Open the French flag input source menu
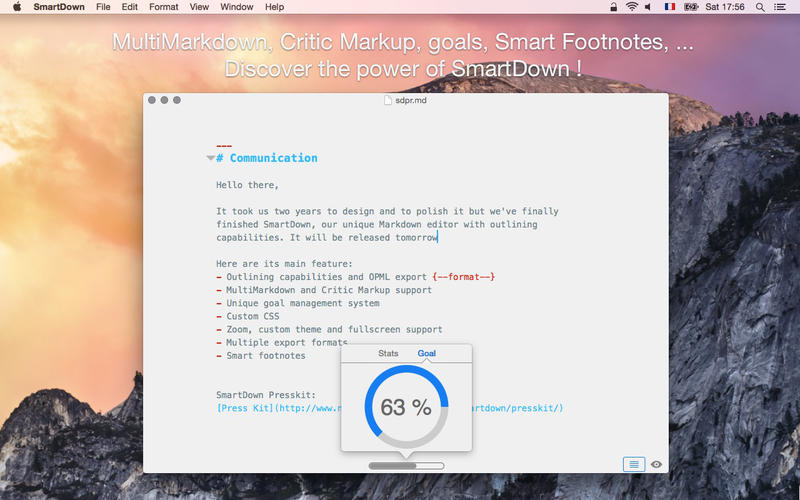Viewport: 800px width, 500px height. pyautogui.click(x=669, y=7)
